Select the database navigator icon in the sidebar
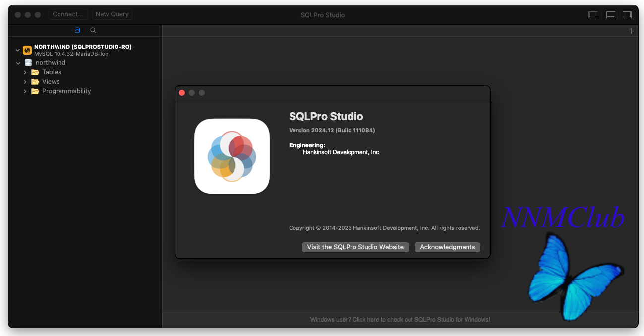This screenshot has width=644, height=336. click(x=77, y=30)
